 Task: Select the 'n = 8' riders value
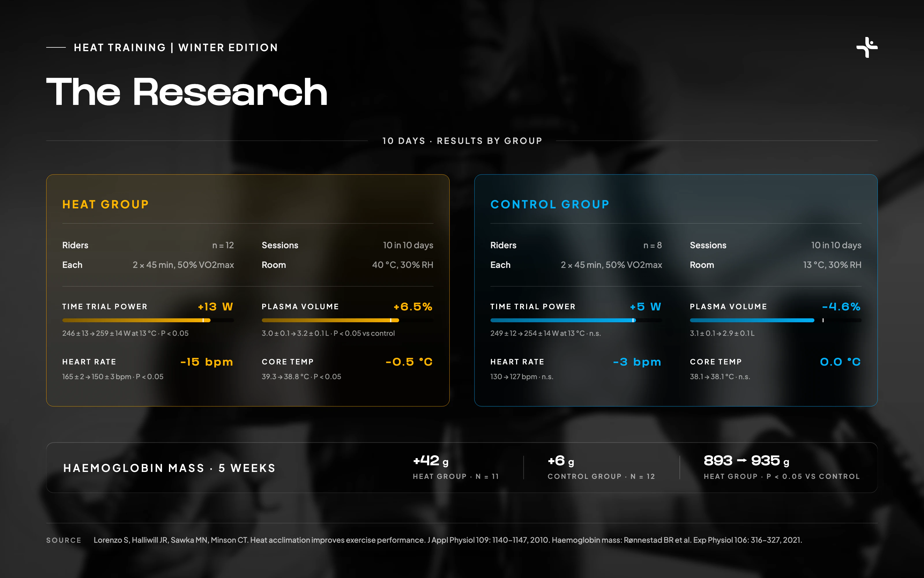[x=653, y=245]
